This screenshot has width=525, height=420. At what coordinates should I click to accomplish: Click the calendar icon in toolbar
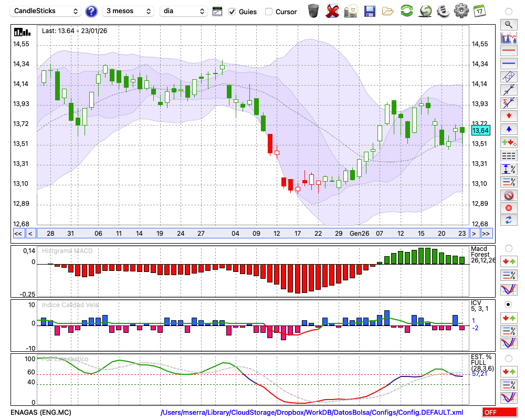coord(479,11)
